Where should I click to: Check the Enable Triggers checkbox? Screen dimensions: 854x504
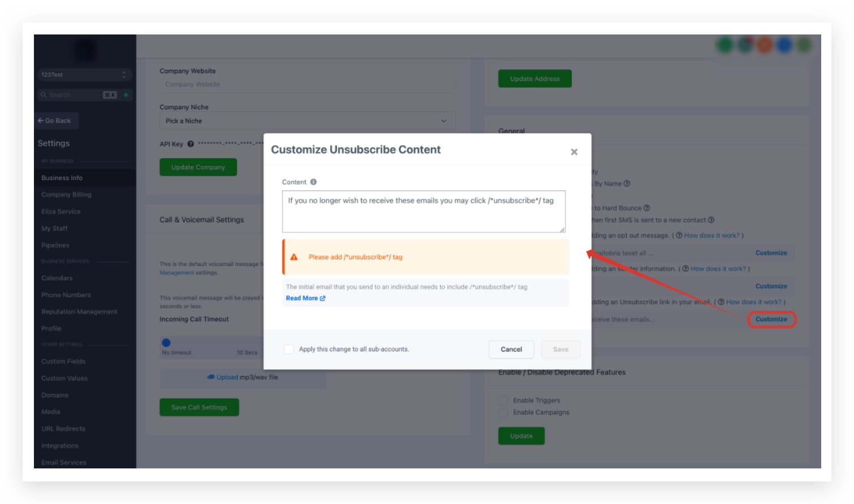coord(503,401)
